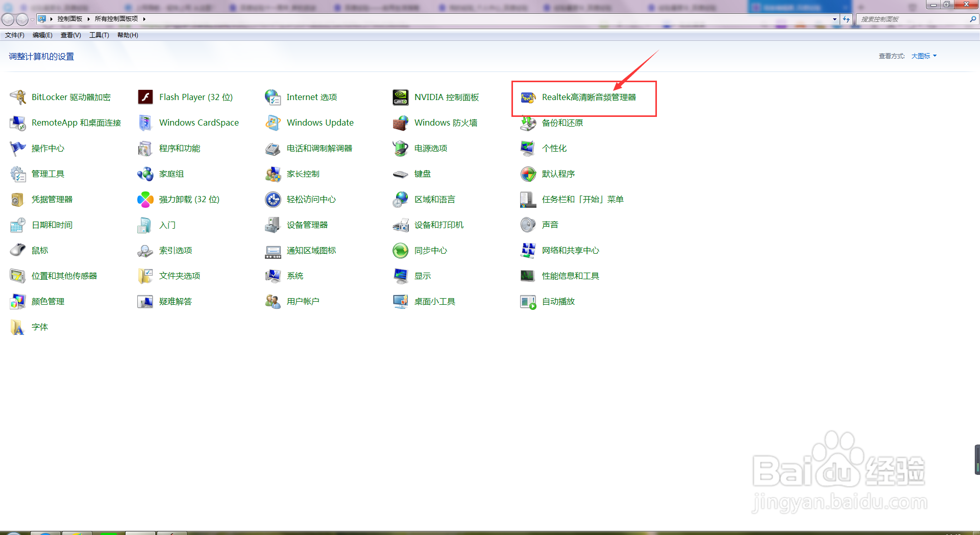Click the address bar refresh button
This screenshot has height=535, width=980.
(846, 19)
